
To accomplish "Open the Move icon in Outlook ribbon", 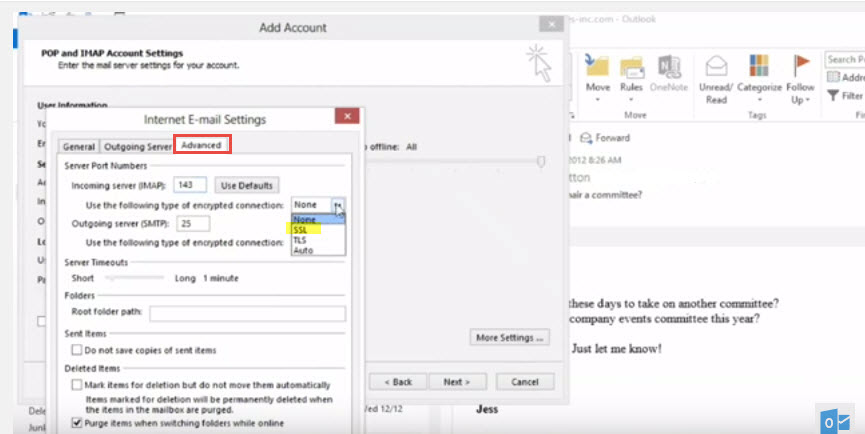I will pos(597,66).
